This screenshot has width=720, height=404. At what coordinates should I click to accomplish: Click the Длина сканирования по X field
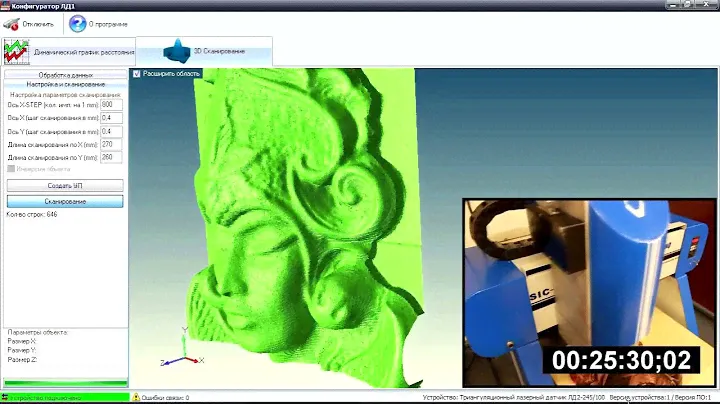click(111, 144)
